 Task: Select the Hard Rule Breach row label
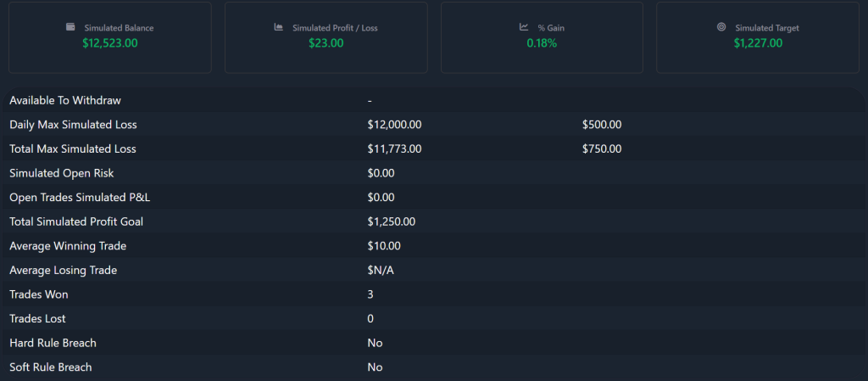(53, 343)
